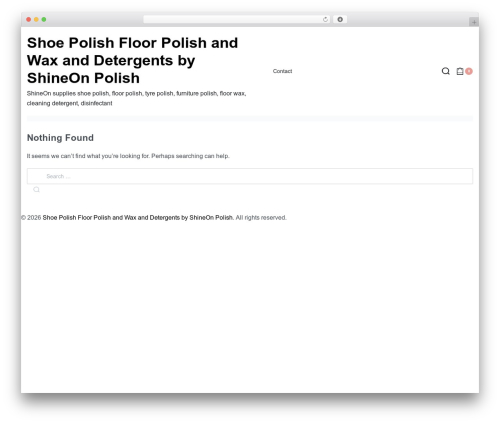500x423 pixels.
Task: Focus the Search ... input field
Action: 250,176
